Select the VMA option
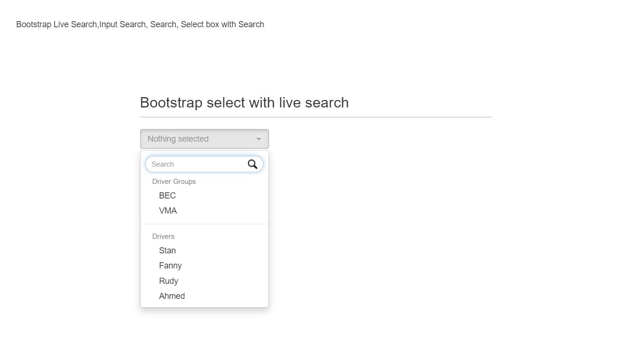 pyautogui.click(x=168, y=211)
